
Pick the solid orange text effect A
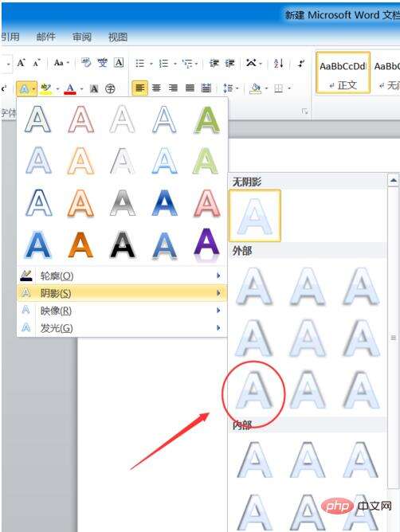tap(80, 244)
